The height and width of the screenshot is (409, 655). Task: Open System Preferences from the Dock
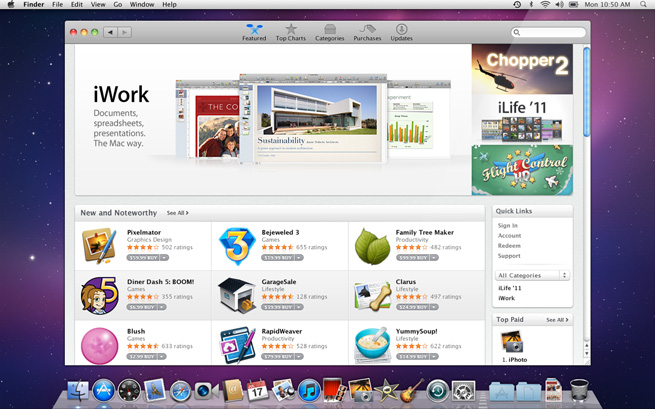[463, 391]
